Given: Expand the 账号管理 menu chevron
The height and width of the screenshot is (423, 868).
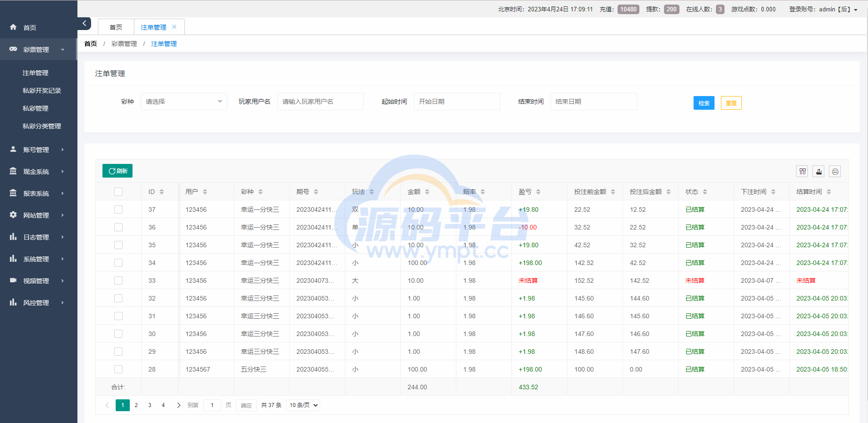Looking at the screenshot, I should click(62, 149).
